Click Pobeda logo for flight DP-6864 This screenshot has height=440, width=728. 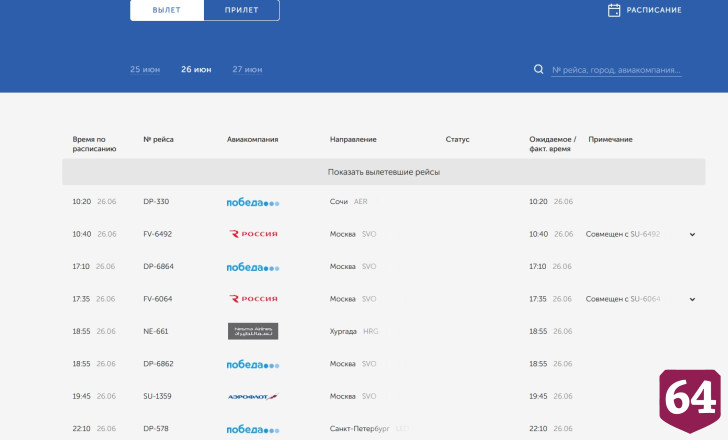[253, 267]
